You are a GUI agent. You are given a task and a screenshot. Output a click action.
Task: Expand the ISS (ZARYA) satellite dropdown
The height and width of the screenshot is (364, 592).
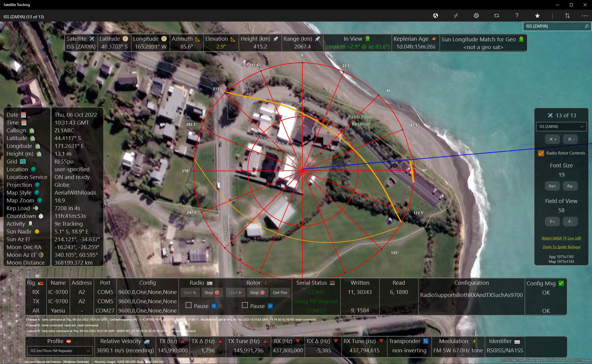coord(561,127)
